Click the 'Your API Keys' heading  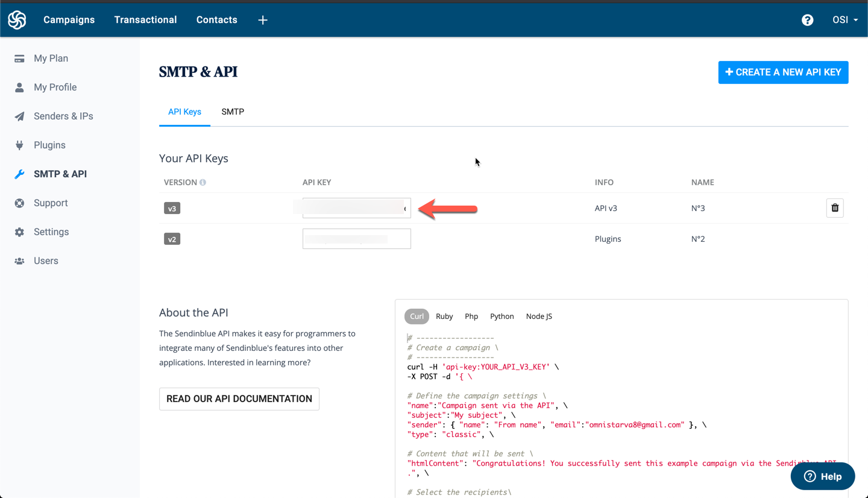click(x=193, y=159)
